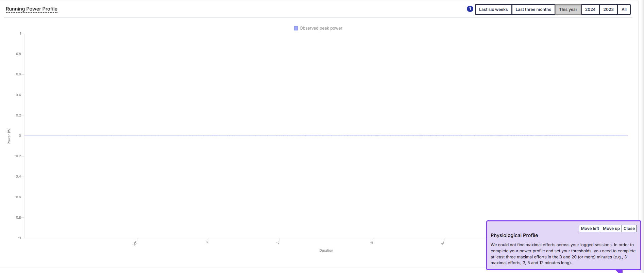Click the blue number 1 notification badge
This screenshot has width=644, height=273.
click(470, 9)
